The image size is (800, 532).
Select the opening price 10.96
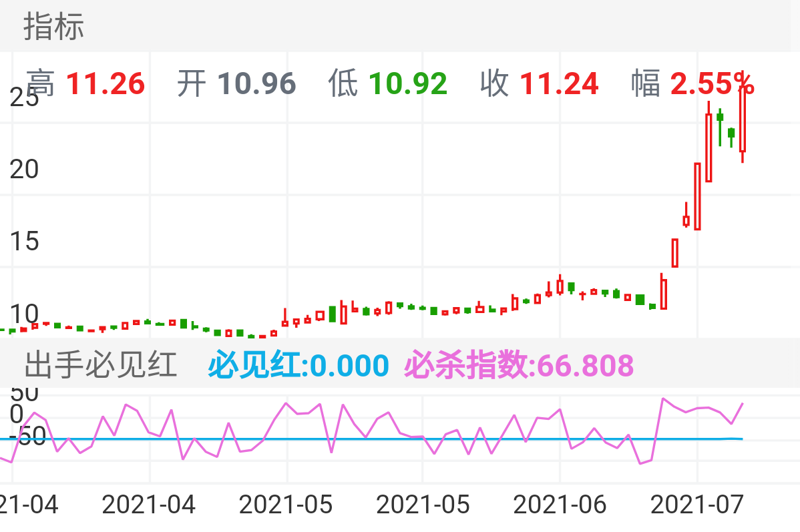(x=256, y=84)
